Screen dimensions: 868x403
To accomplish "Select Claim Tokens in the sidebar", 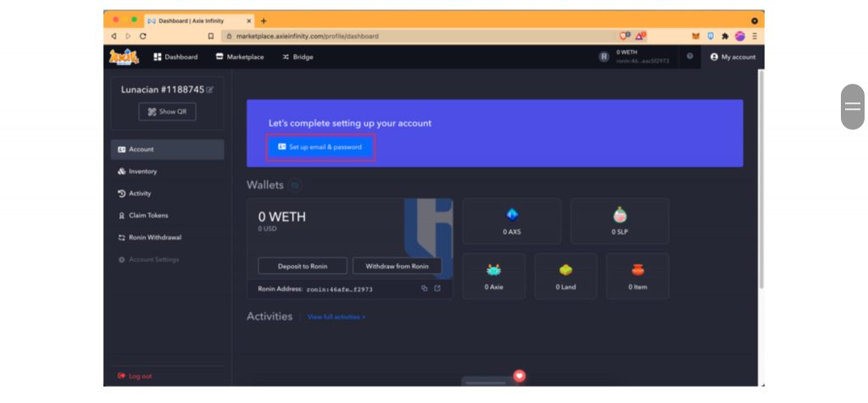I will 167,216.
